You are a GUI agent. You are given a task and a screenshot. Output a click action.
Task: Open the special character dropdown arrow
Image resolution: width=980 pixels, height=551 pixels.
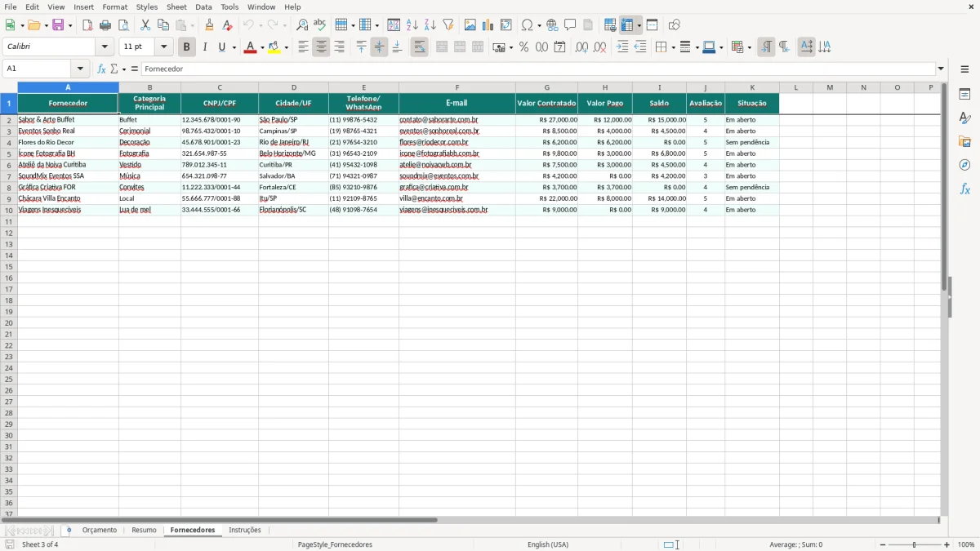tap(539, 25)
